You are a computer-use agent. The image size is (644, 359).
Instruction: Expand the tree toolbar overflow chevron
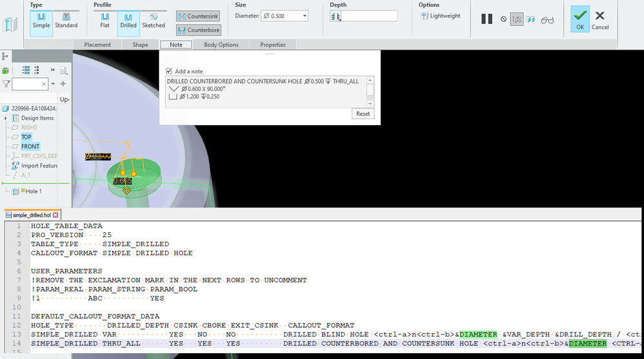pos(53,70)
